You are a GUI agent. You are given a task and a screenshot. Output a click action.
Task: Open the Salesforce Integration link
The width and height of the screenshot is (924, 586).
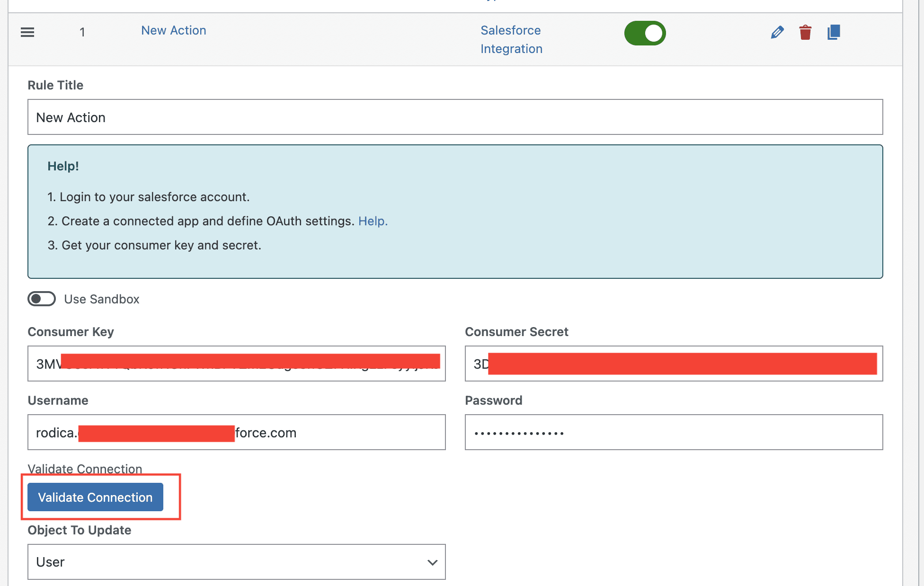(511, 39)
